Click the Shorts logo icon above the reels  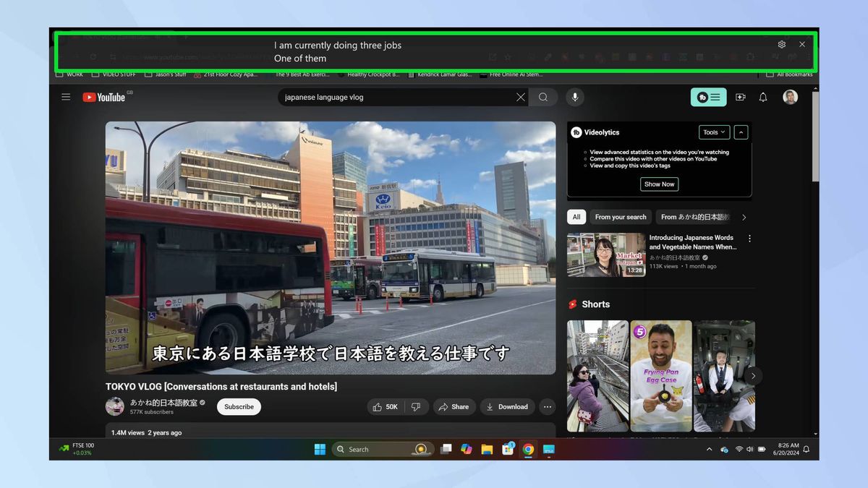click(x=572, y=304)
